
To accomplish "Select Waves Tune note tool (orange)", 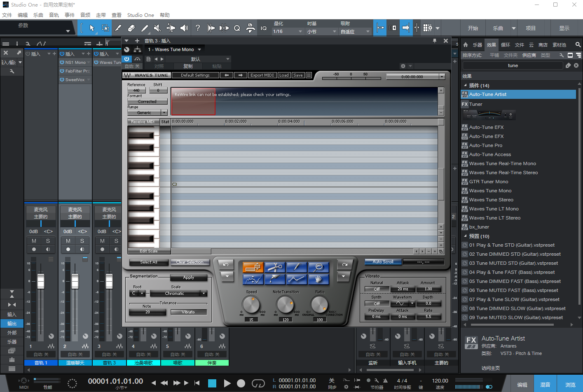I will pyautogui.click(x=253, y=268).
